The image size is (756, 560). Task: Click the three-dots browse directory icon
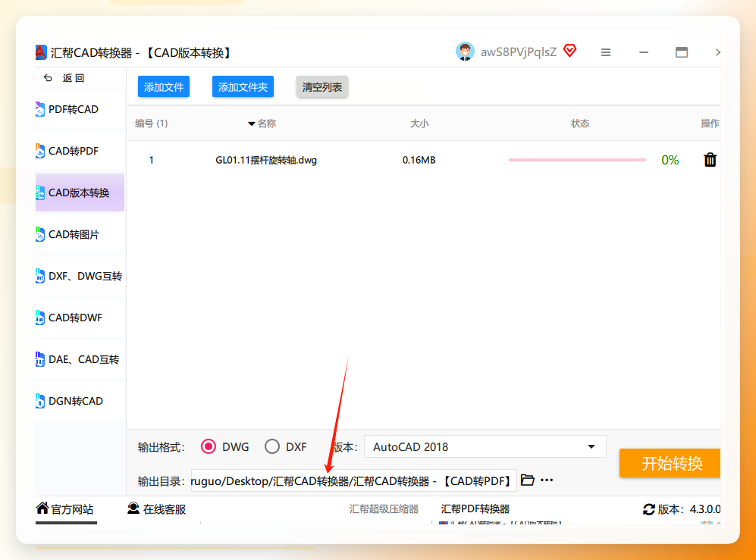(x=547, y=480)
